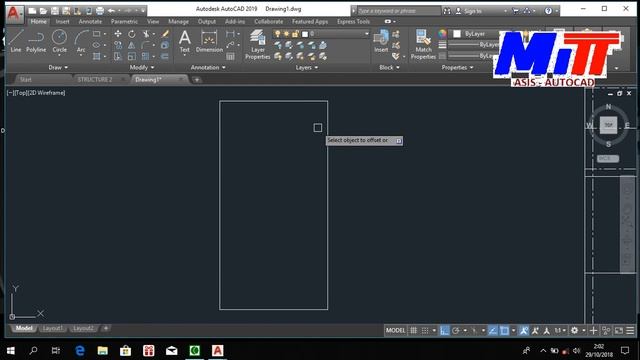Select the Mirror modify tool
Screen dimensions: 640x360
(131, 45)
